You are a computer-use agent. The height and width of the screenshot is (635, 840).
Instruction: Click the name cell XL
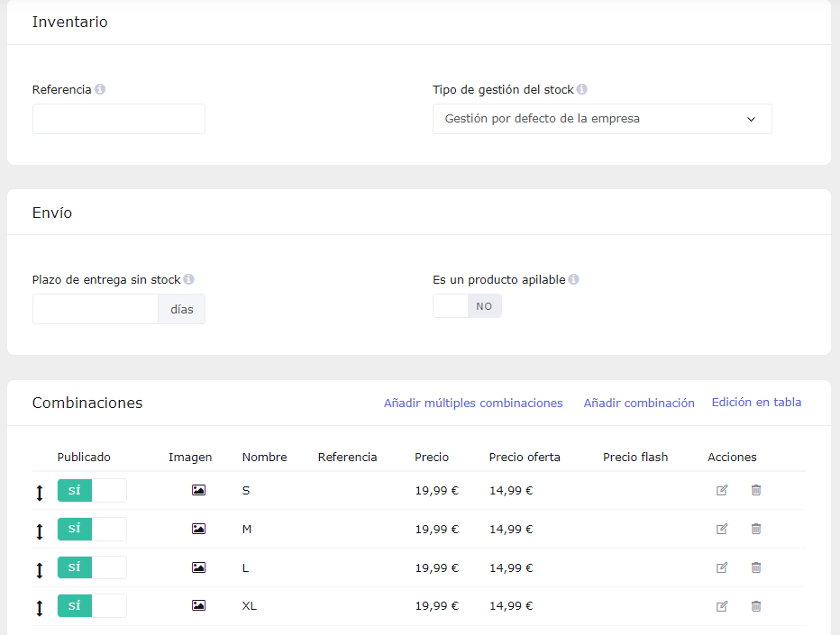click(x=249, y=606)
